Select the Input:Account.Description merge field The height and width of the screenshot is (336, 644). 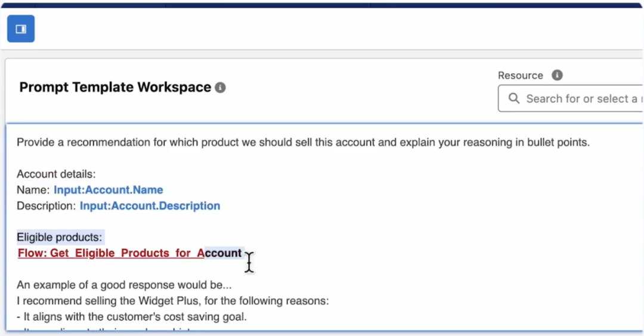pyautogui.click(x=150, y=206)
